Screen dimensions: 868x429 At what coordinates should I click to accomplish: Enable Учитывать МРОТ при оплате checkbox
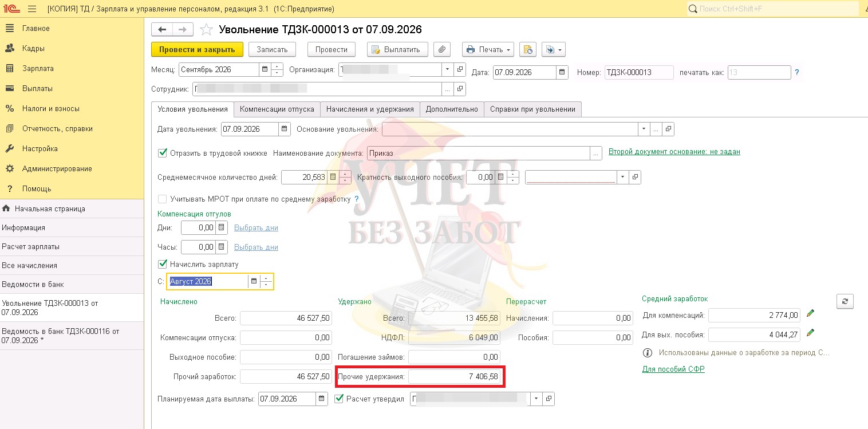tap(162, 199)
